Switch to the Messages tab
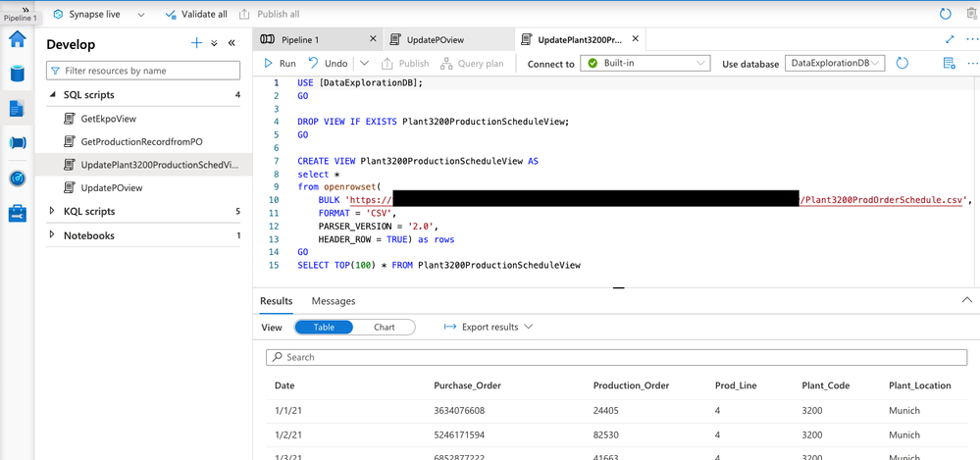Image resolution: width=980 pixels, height=460 pixels. pyautogui.click(x=334, y=301)
